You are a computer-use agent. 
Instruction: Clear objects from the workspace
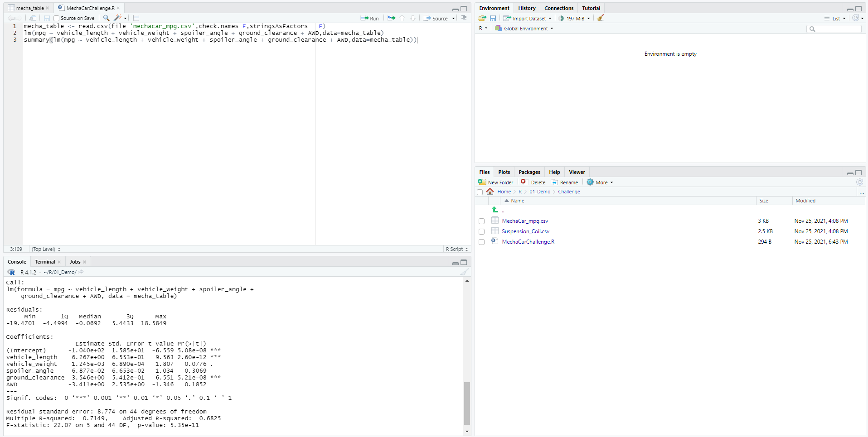(x=600, y=18)
